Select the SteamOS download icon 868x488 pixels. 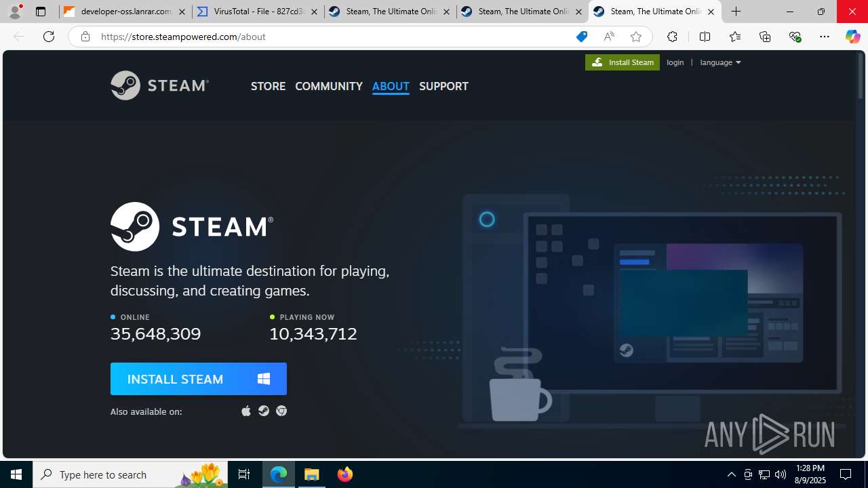click(x=264, y=411)
